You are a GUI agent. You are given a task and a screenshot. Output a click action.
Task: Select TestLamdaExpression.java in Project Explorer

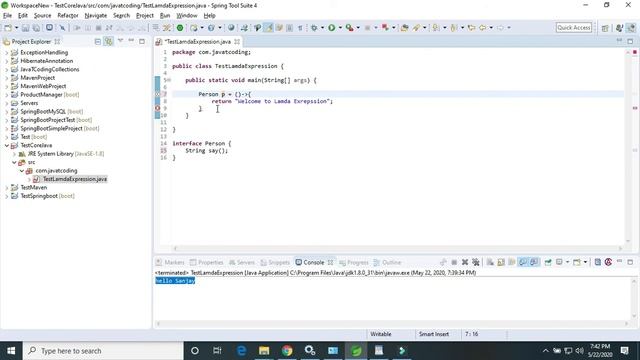(x=75, y=179)
